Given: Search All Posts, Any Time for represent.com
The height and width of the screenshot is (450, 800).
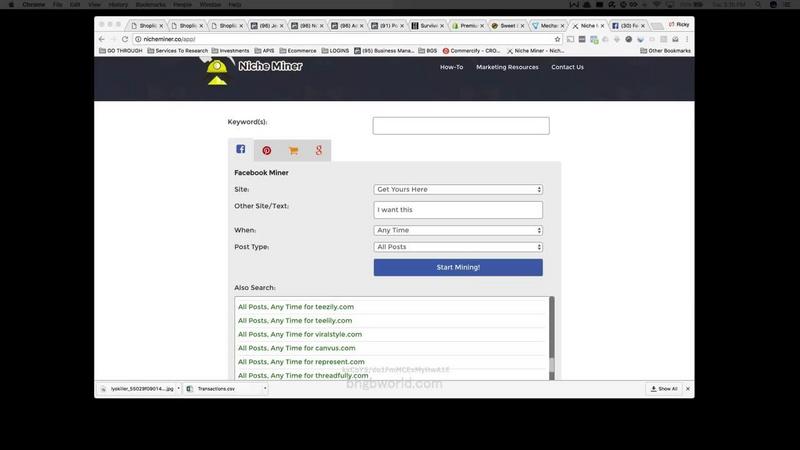Looking at the screenshot, I should tap(301, 362).
